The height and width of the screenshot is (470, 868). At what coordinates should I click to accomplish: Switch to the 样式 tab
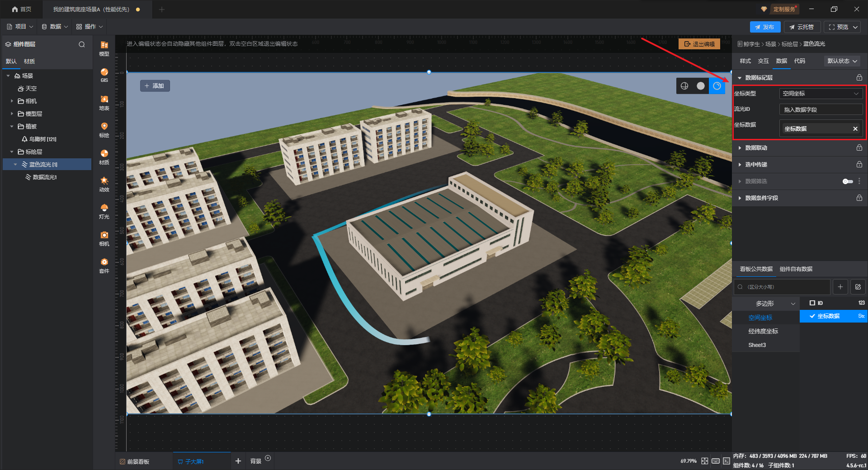[x=745, y=61]
